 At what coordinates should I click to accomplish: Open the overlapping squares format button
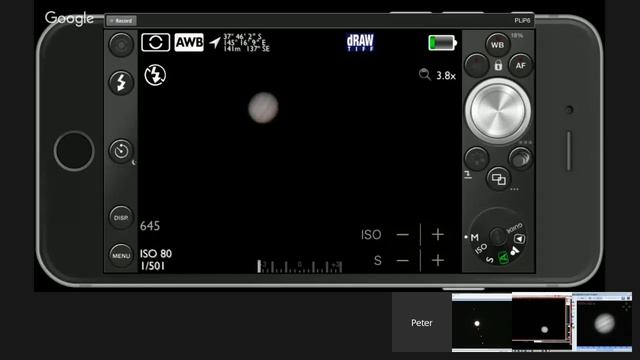coord(498,178)
